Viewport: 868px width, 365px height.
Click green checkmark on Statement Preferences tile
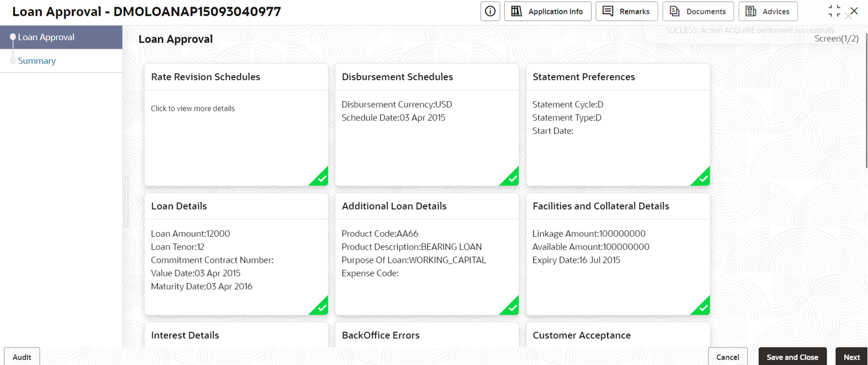coord(702,177)
